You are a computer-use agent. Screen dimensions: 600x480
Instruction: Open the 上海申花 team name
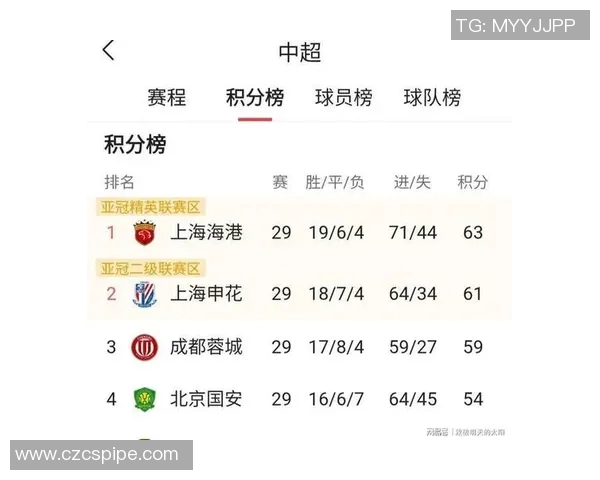(x=206, y=294)
